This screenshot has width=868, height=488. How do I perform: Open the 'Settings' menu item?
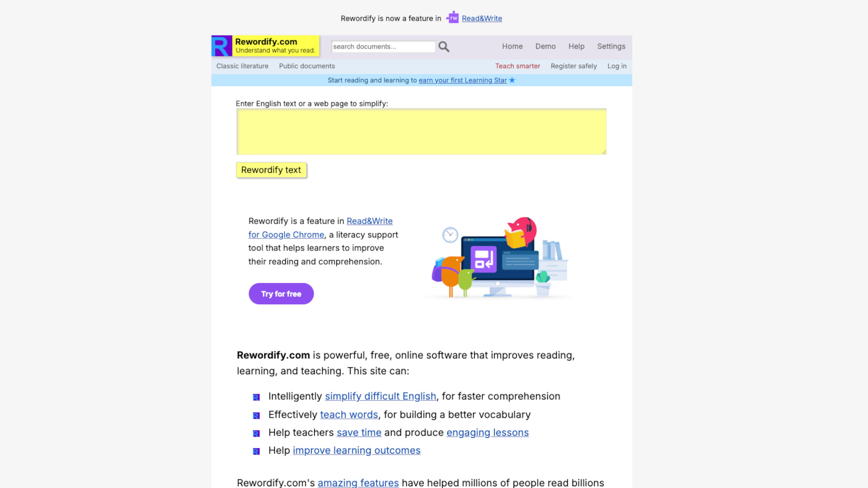(x=611, y=46)
